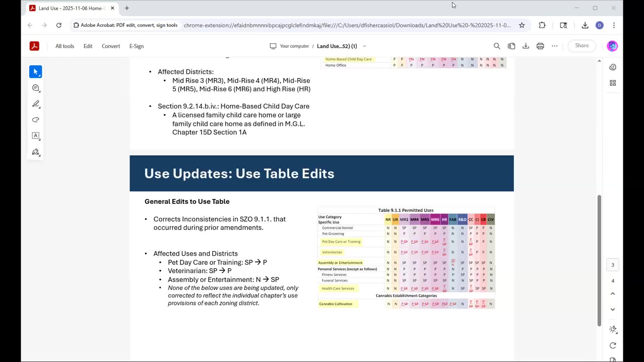
Task: Open the Convert menu
Action: (x=111, y=46)
